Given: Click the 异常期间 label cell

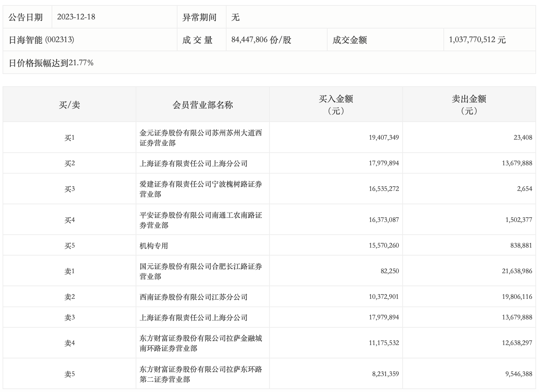Looking at the screenshot, I should [x=199, y=17].
